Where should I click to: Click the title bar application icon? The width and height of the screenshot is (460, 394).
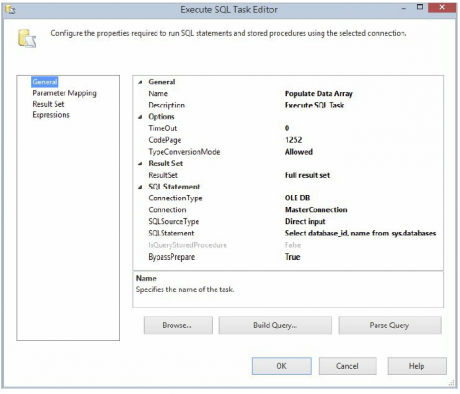(x=10, y=10)
